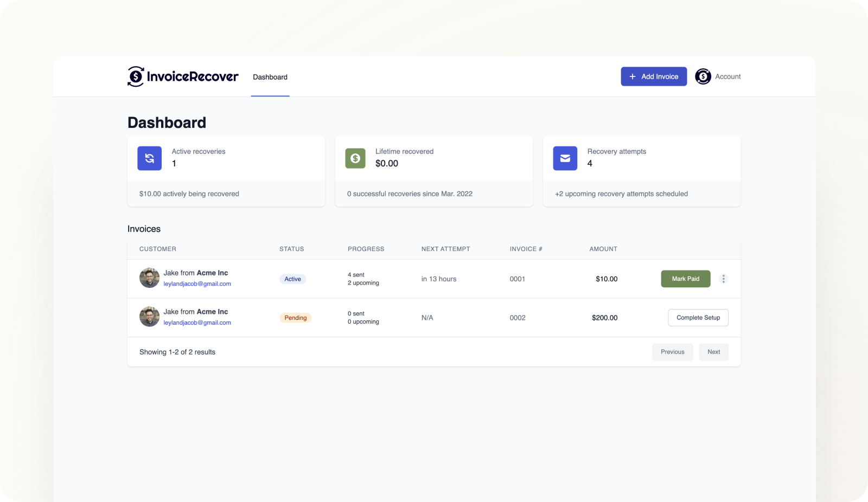Click the 'Lifetime recovered' card label

click(x=405, y=152)
